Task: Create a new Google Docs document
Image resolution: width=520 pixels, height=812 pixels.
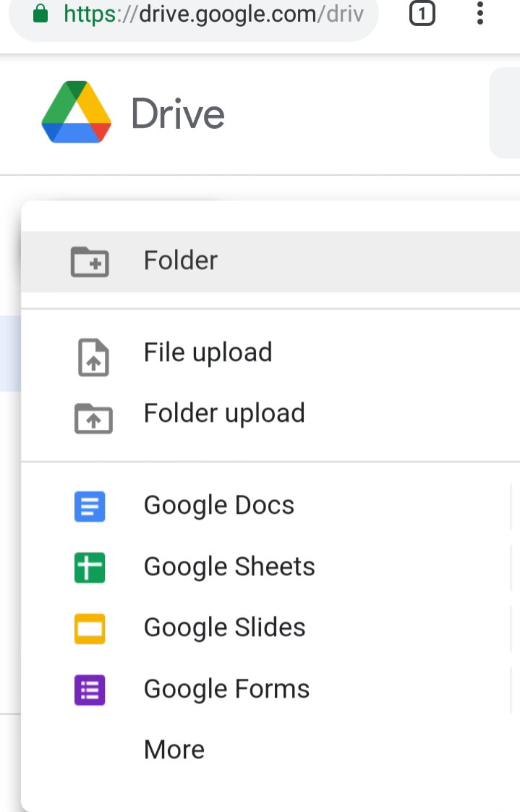Action: click(270, 505)
